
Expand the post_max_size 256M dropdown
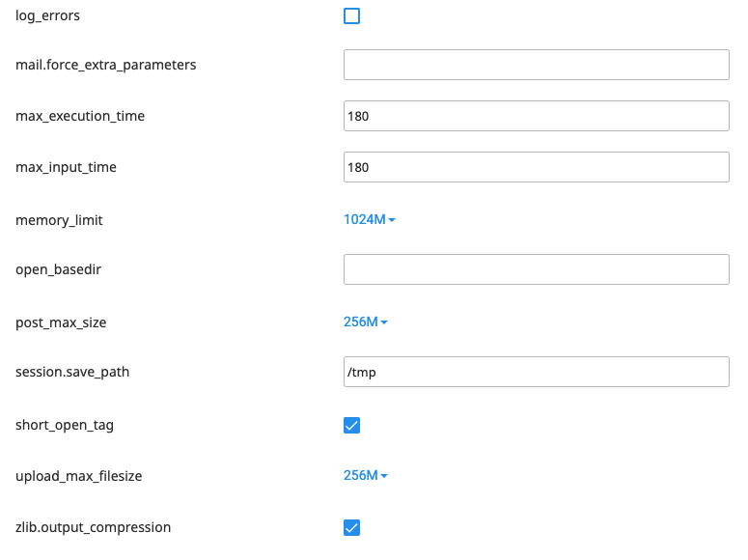point(366,322)
